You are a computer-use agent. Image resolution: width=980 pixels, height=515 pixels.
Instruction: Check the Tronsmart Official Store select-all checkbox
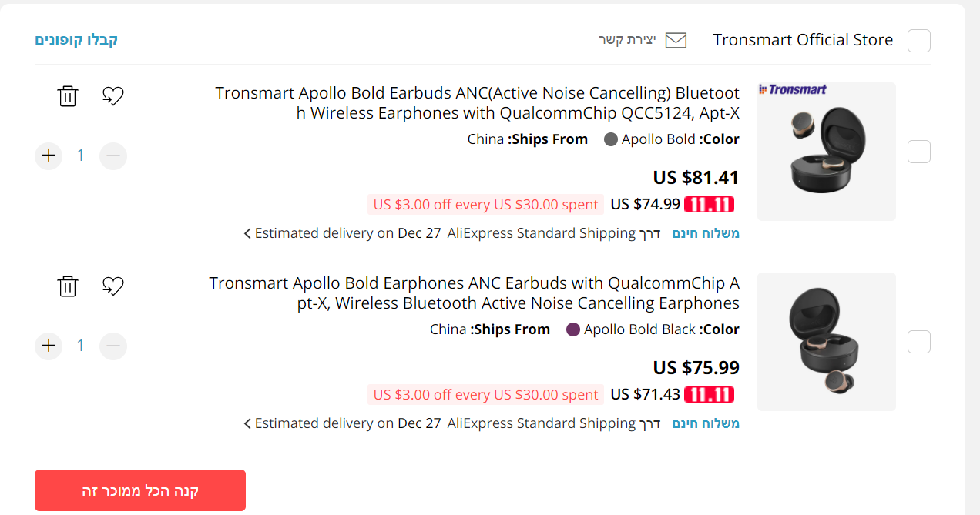click(x=919, y=41)
